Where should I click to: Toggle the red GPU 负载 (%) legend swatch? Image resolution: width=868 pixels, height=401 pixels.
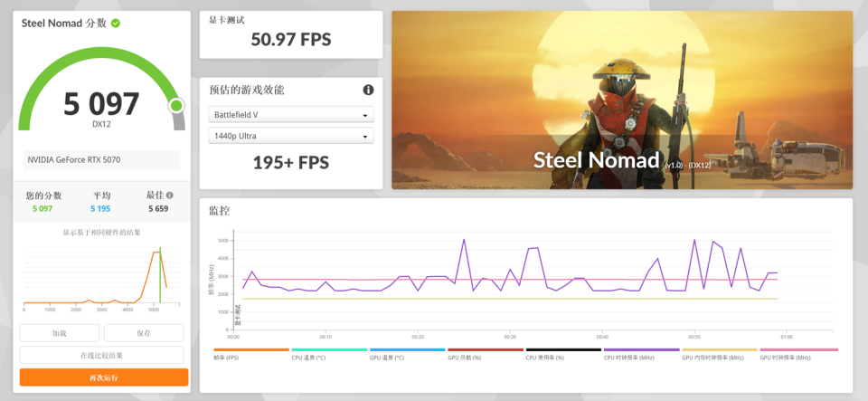click(x=486, y=349)
